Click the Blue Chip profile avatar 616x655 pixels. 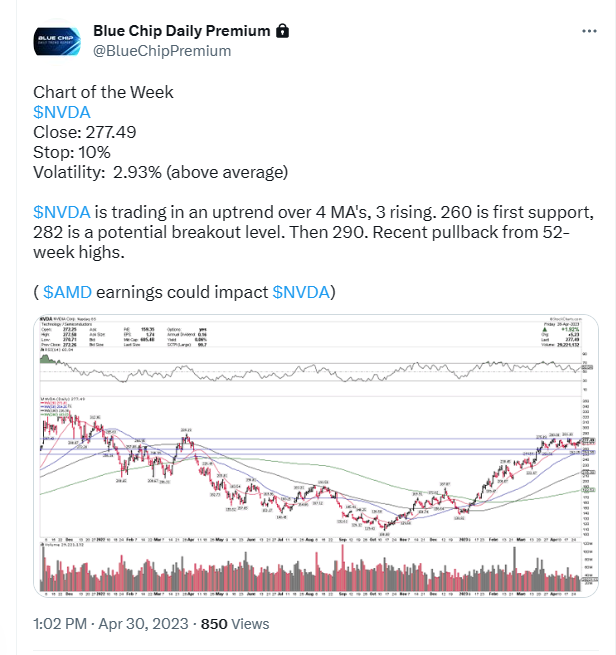coord(57,42)
